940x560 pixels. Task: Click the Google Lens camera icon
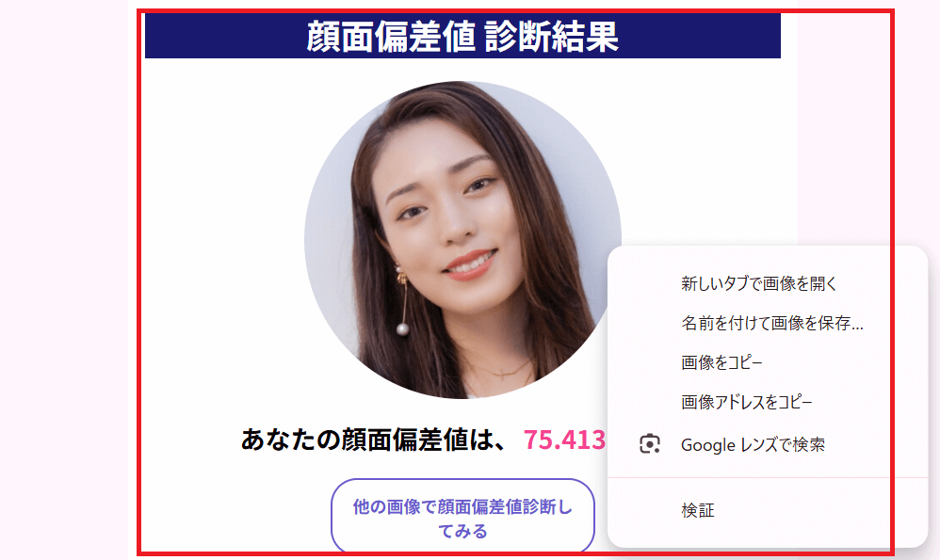pos(650,444)
